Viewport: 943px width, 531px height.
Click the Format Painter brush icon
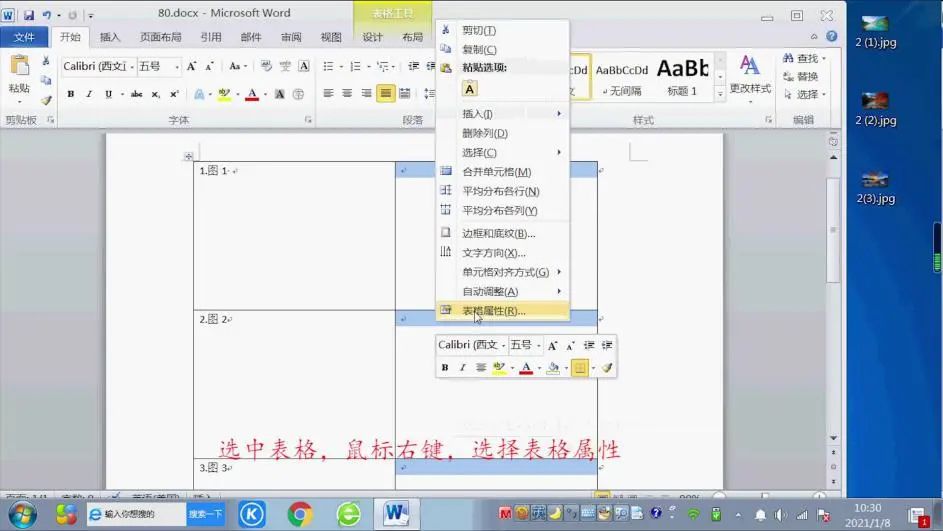tap(46, 100)
